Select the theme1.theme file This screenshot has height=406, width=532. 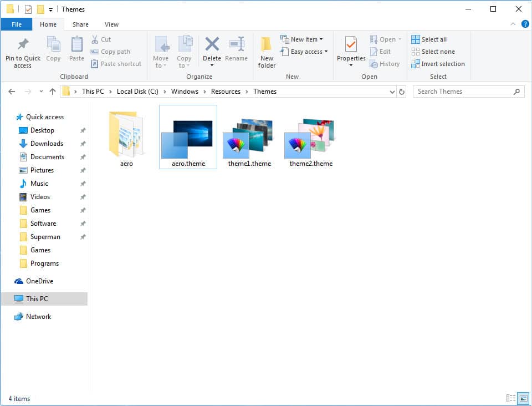pos(249,142)
